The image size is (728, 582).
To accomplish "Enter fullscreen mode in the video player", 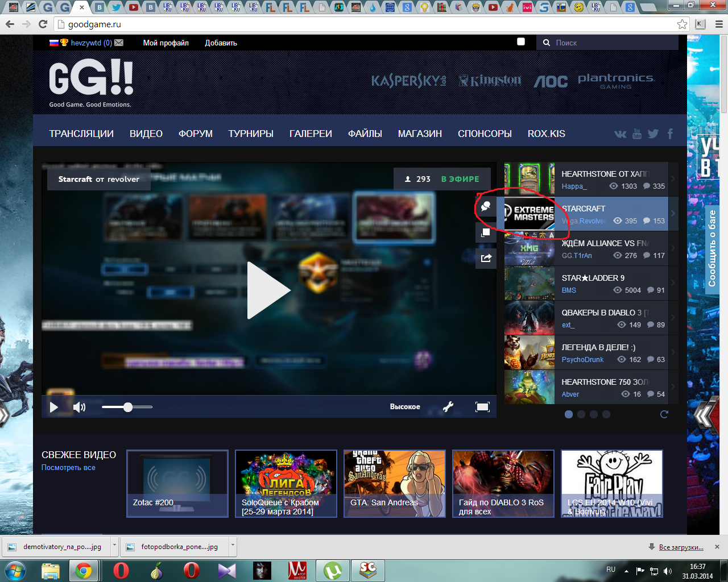I will [x=482, y=406].
